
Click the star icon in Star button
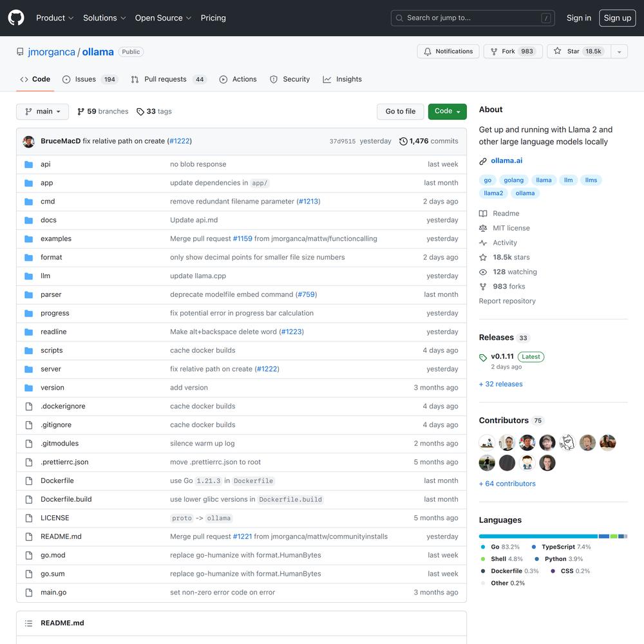(557, 51)
